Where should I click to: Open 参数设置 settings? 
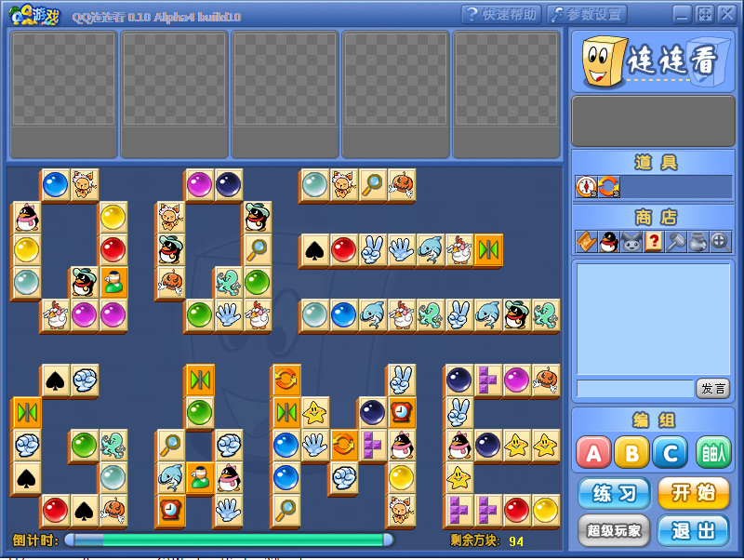(587, 14)
